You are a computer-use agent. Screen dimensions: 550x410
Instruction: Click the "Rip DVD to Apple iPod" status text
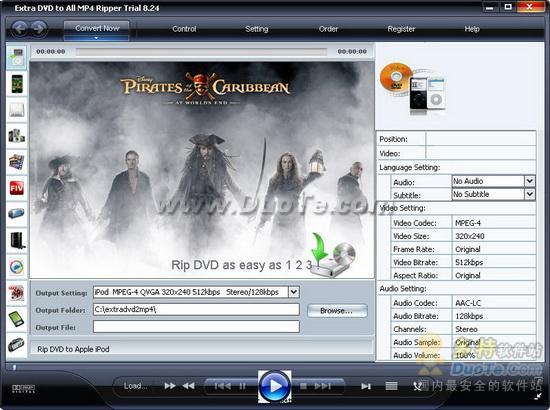click(73, 349)
